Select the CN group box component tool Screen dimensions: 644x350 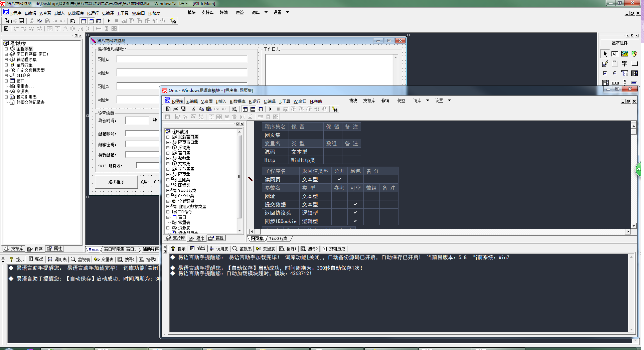point(615,63)
